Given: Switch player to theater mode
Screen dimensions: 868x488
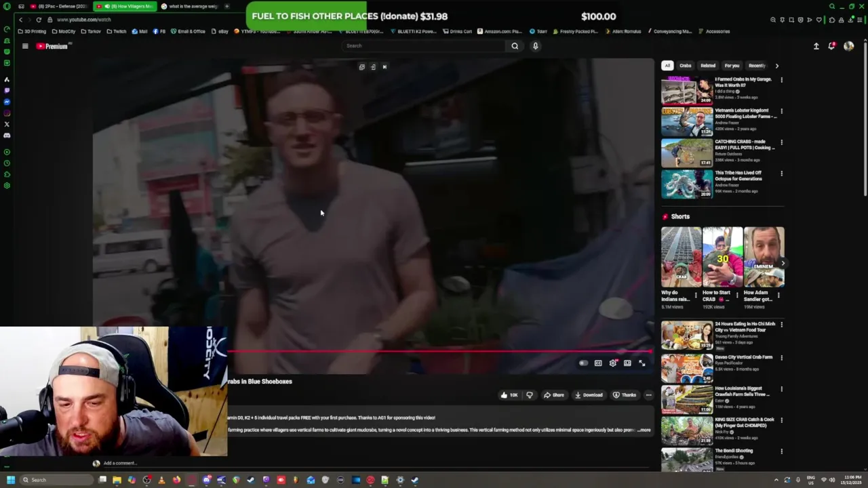Looking at the screenshot, I should point(627,363).
